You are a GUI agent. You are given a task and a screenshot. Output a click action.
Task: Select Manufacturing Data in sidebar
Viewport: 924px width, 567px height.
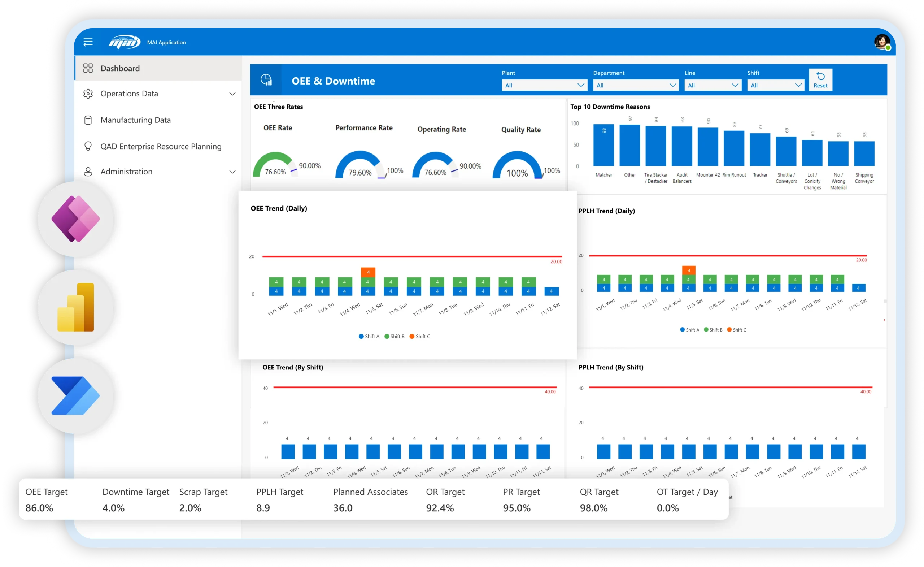(x=158, y=120)
